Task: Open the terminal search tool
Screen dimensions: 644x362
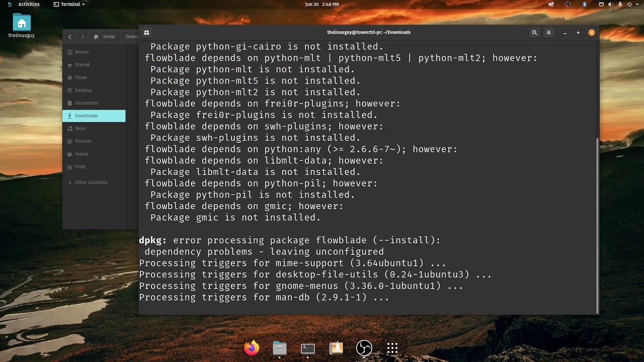Action: [534, 32]
